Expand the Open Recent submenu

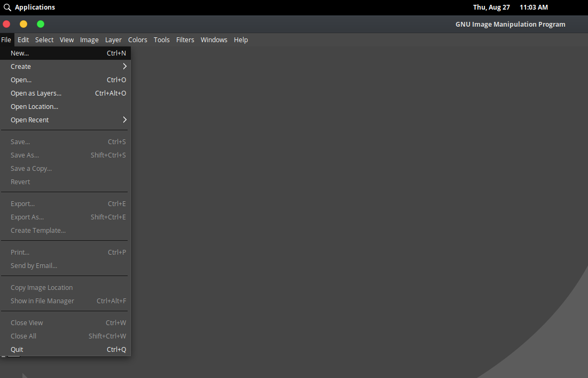point(65,120)
